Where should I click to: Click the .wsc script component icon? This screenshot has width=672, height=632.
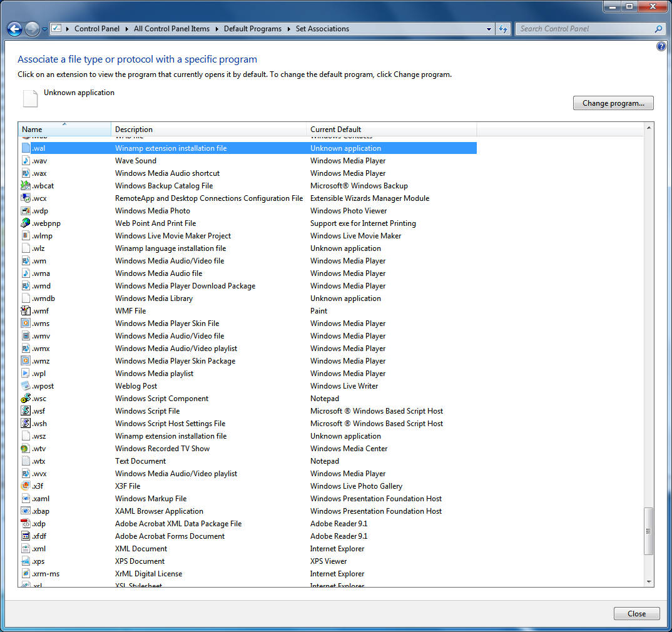tap(26, 399)
